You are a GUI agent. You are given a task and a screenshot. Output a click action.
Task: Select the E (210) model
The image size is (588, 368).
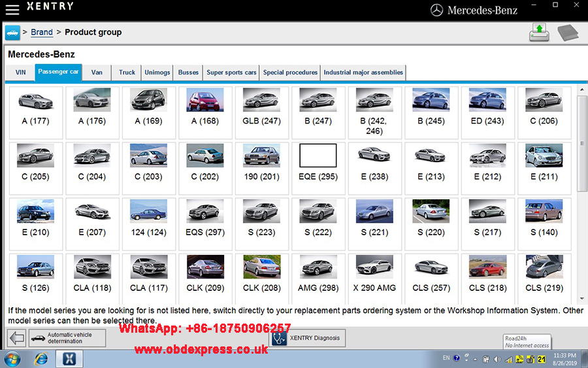point(36,224)
